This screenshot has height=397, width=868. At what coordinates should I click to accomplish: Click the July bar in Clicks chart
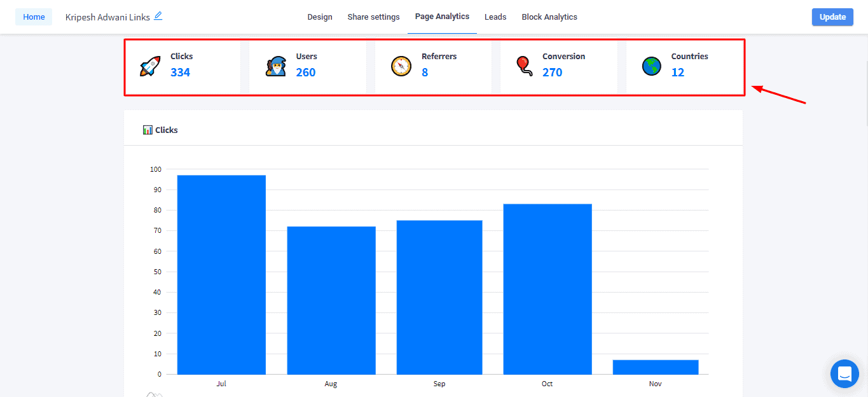[x=221, y=275]
